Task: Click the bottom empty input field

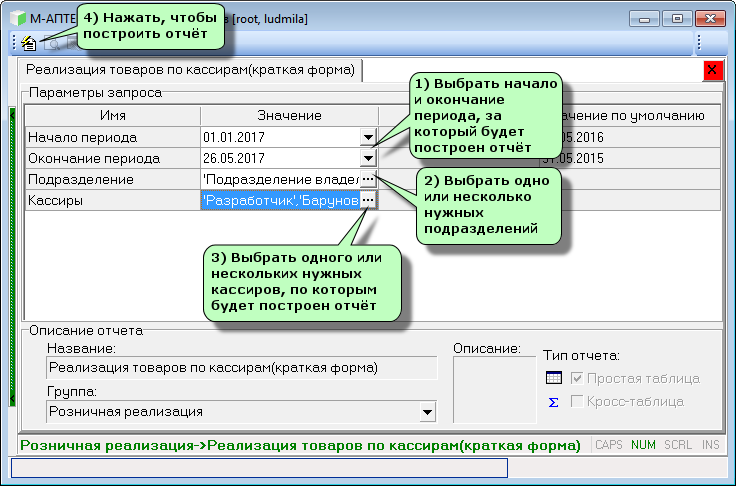Action: point(259,468)
